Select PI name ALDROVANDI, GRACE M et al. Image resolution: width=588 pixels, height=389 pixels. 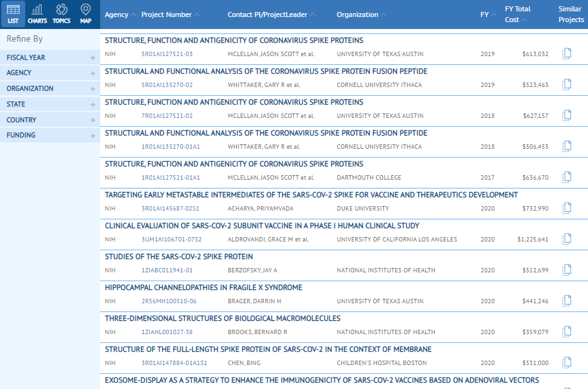point(268,240)
